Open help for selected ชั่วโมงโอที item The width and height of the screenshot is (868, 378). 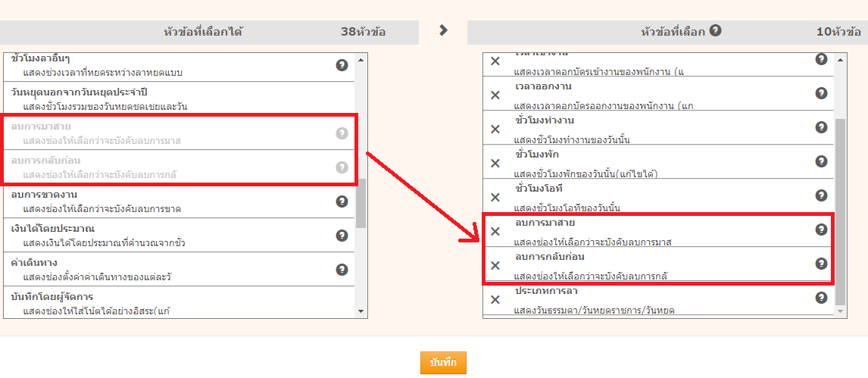(x=821, y=195)
